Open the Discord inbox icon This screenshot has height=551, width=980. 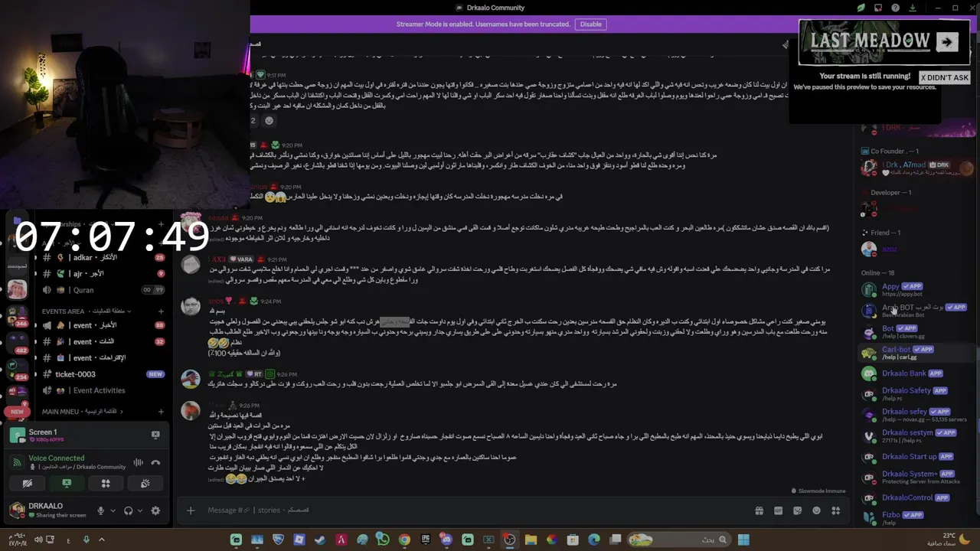tap(878, 8)
